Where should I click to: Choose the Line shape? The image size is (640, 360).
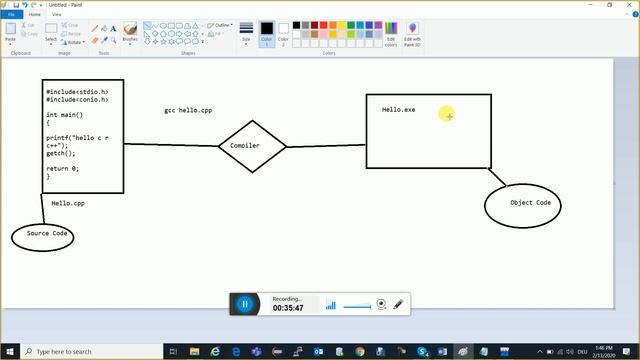tap(147, 26)
